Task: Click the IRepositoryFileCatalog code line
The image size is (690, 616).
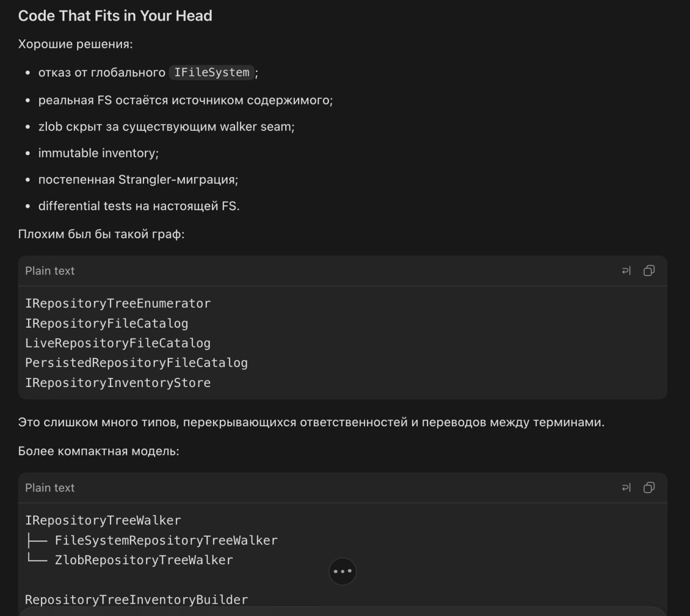Action: point(107,323)
